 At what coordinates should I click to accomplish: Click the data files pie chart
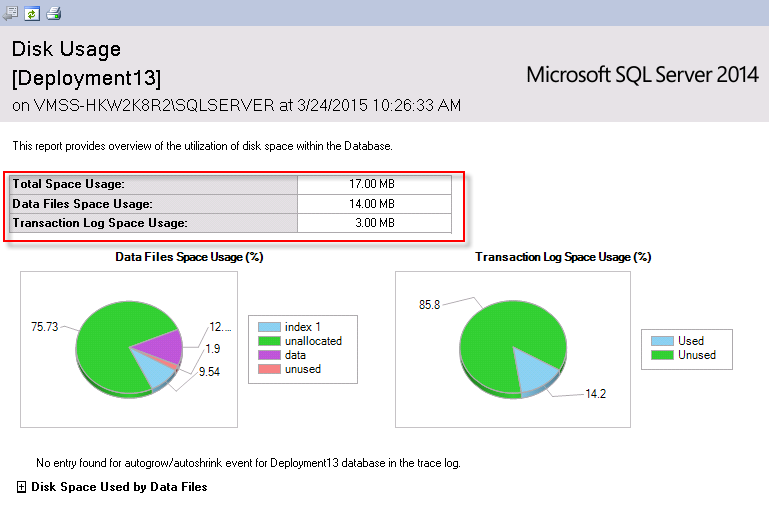click(129, 348)
